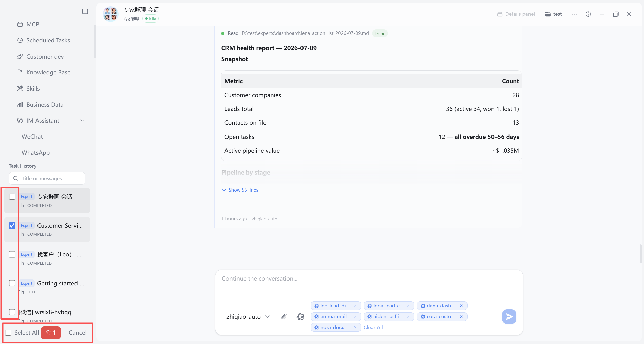644x344 pixels.
Task: Click the Metric column header
Action: pos(284,81)
